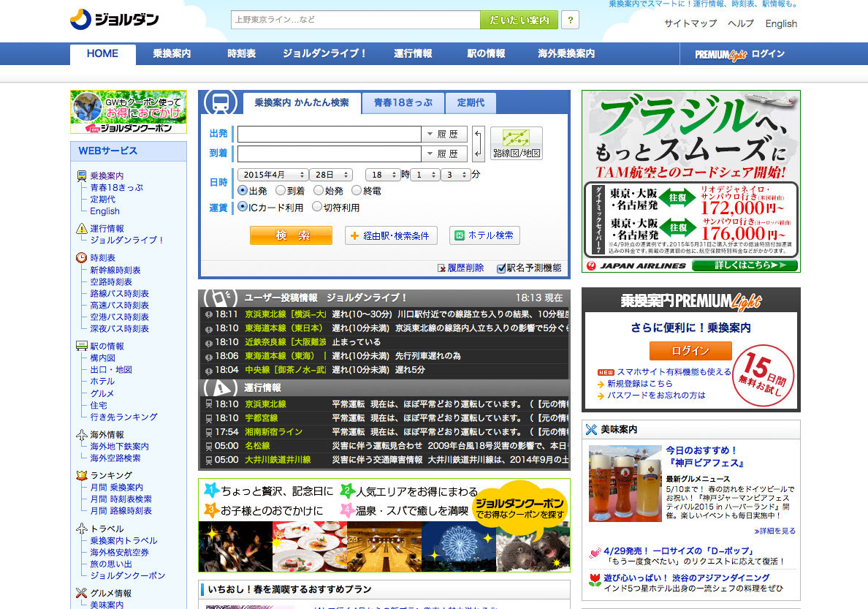This screenshot has height=609, width=868.
Task: Toggle the 駅名予測機能 checkbox
Action: (501, 268)
